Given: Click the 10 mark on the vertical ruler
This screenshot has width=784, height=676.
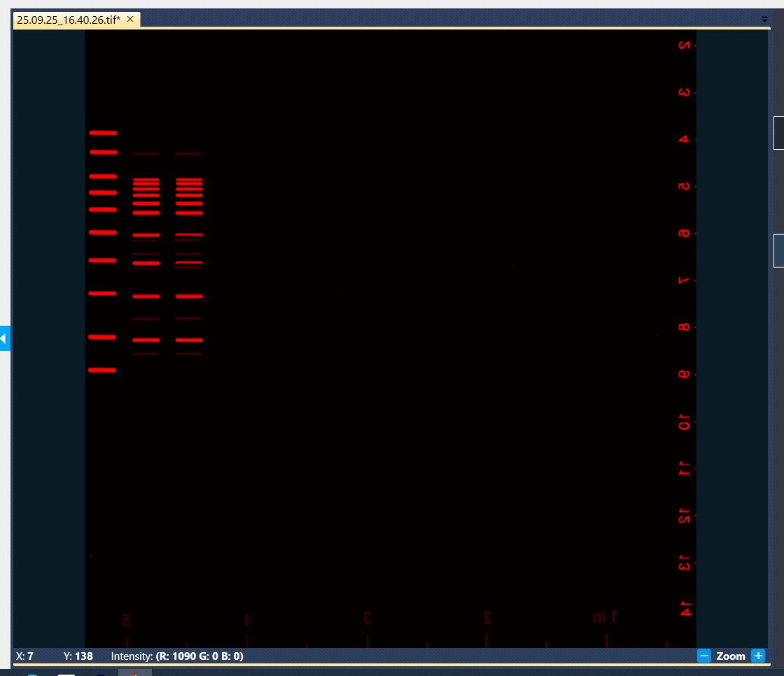Looking at the screenshot, I should click(x=684, y=422).
